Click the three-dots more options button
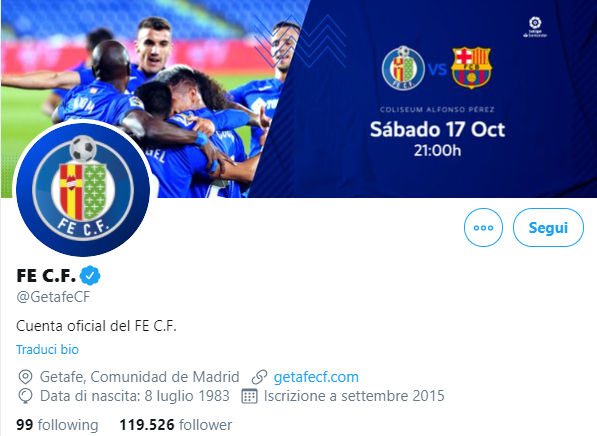Screen dimensions: 597x436 pyautogui.click(x=483, y=227)
